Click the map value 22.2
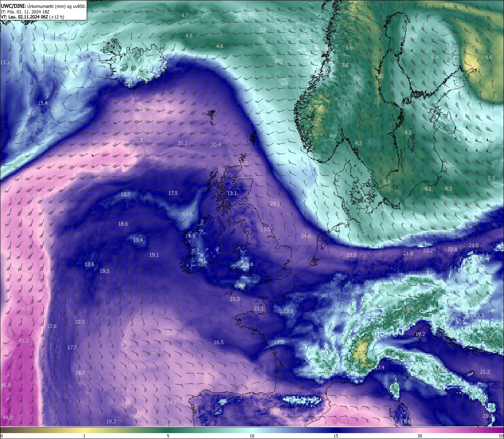The height and width of the screenshot is (439, 504). tap(428, 250)
